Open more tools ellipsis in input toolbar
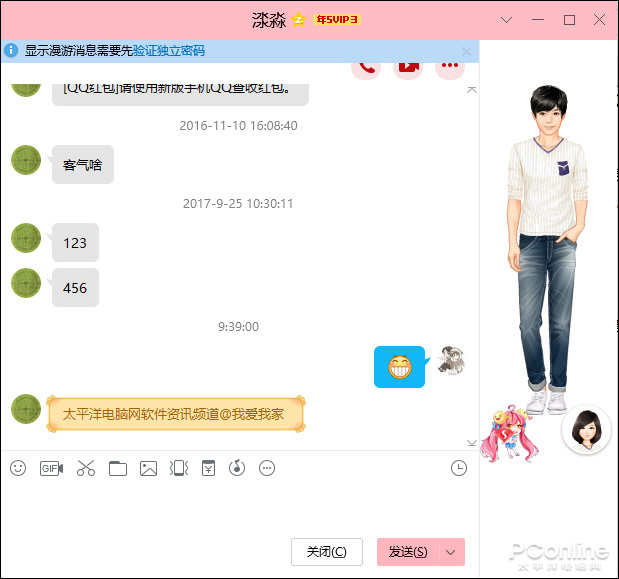The height and width of the screenshot is (579, 619). coord(267,468)
